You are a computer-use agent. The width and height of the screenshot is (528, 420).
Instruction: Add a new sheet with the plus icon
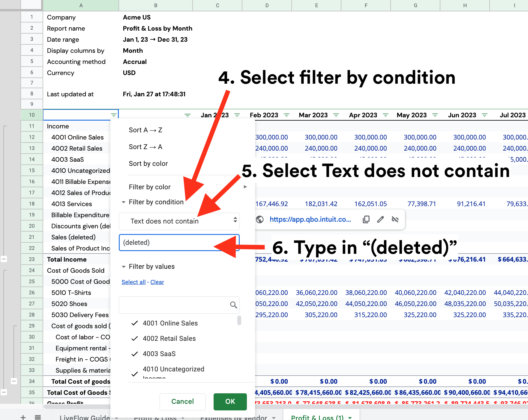click(23, 417)
